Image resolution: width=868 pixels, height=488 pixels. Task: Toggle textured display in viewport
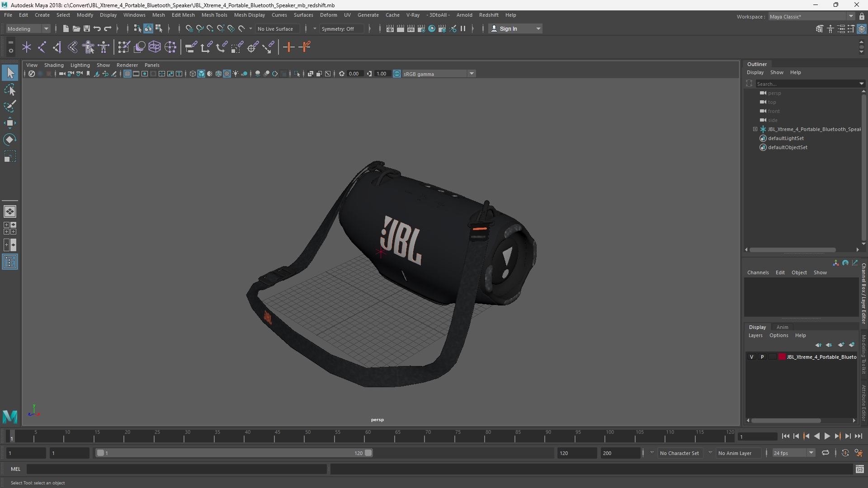(x=227, y=74)
